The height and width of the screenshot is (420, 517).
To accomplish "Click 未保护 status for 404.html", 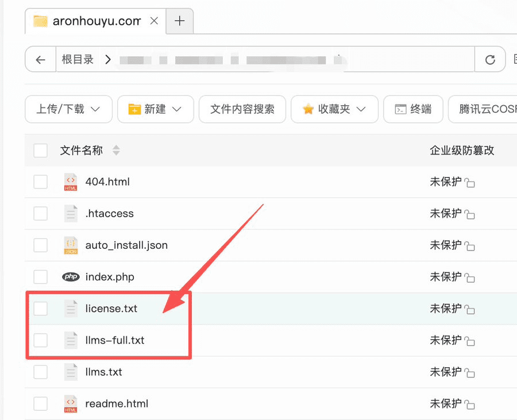I will [446, 182].
